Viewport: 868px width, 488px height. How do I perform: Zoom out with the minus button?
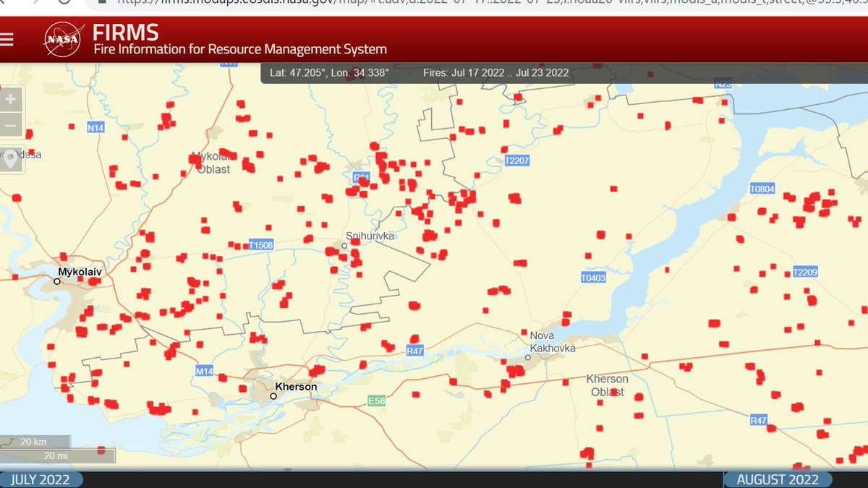(x=11, y=125)
